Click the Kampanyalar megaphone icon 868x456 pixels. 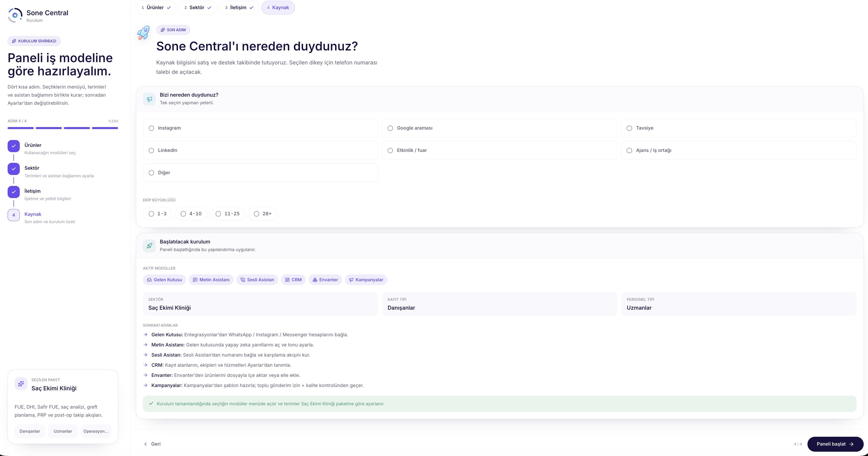click(351, 280)
